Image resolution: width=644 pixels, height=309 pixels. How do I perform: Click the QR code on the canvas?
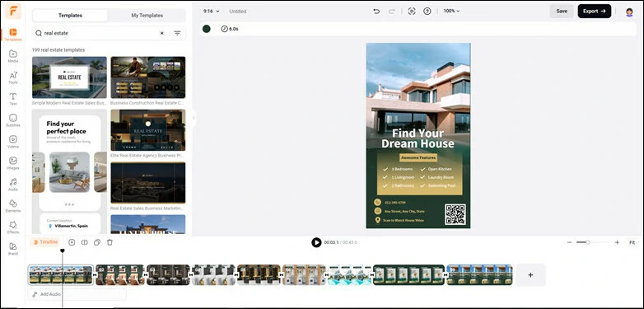[455, 214]
